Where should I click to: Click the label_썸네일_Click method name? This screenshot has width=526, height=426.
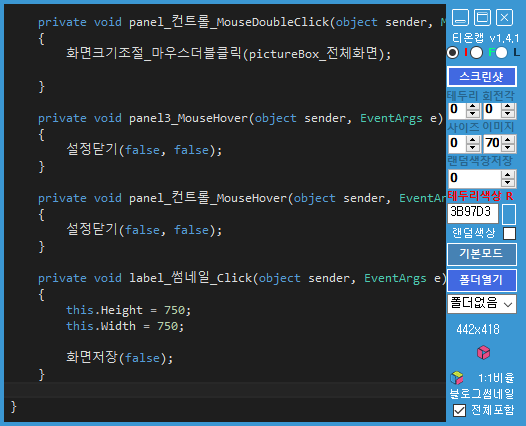(191, 278)
